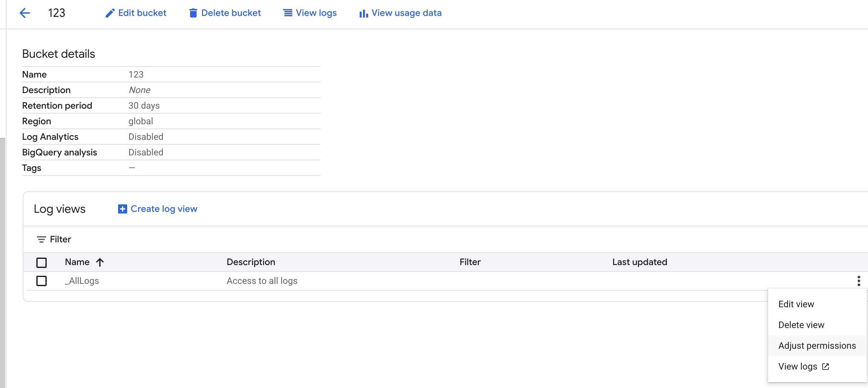
Task: Select Edit view from context menu
Action: (796, 304)
